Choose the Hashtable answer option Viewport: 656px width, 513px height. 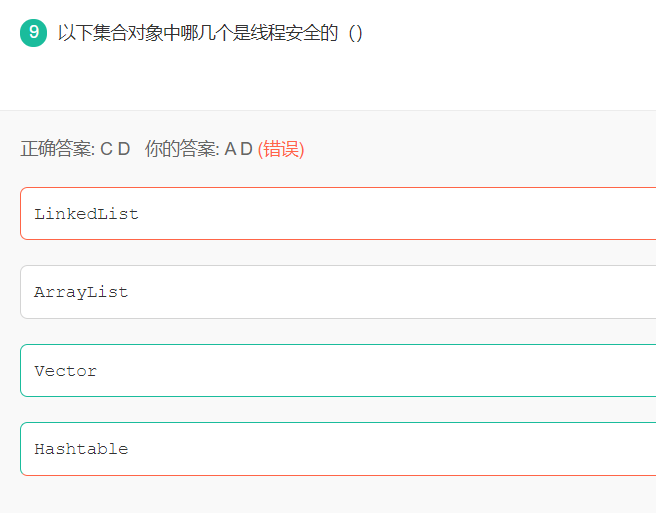pyautogui.click(x=338, y=449)
